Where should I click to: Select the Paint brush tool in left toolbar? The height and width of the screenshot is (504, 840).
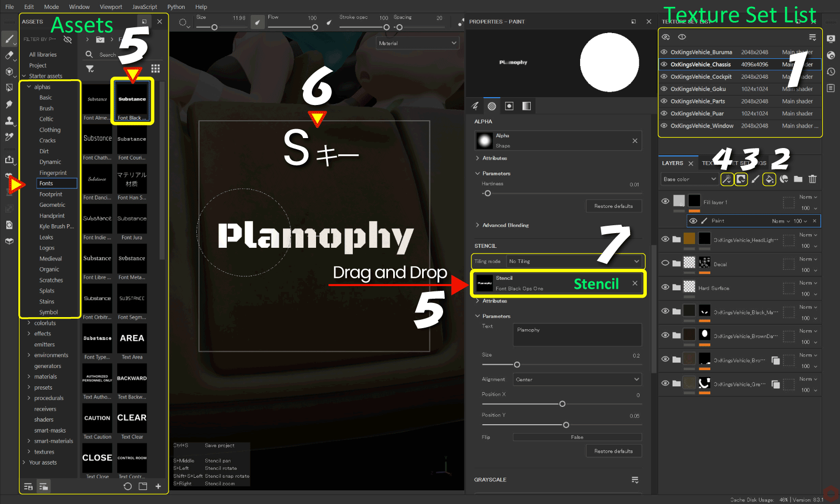pos(9,39)
